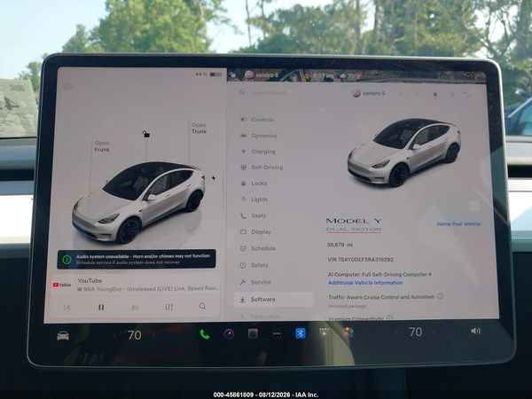Tap passenger temperature 70 on right
This screenshot has height=399, width=532.
click(415, 332)
